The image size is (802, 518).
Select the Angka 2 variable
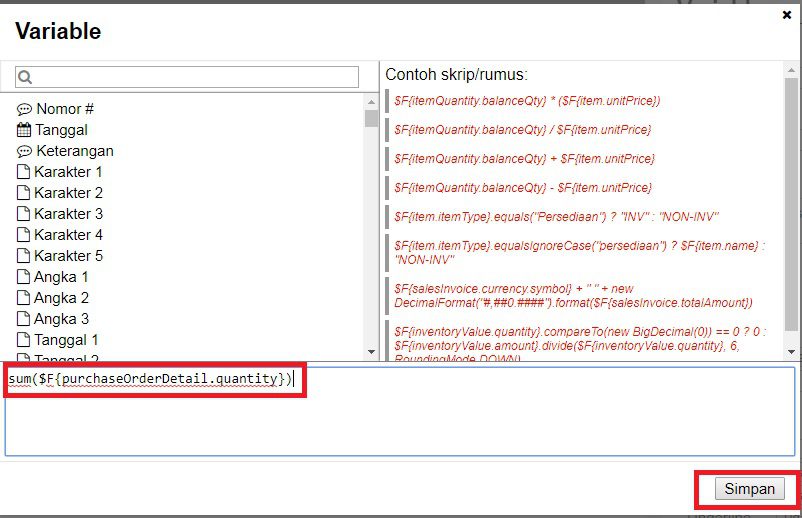[x=61, y=298]
